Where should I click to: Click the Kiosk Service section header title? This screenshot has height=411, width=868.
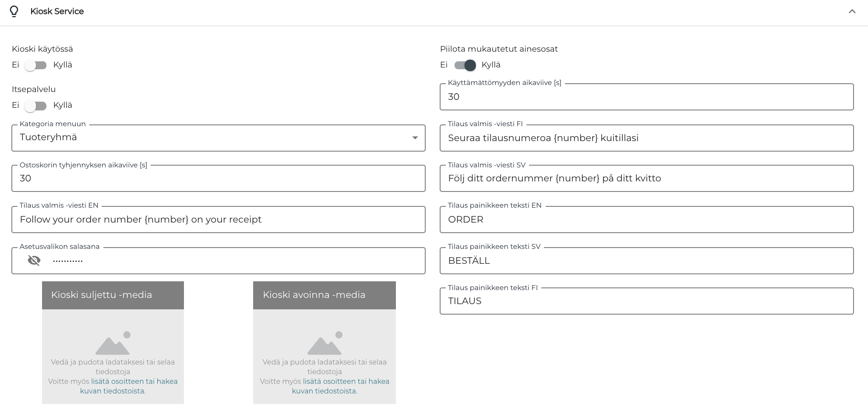point(57,11)
